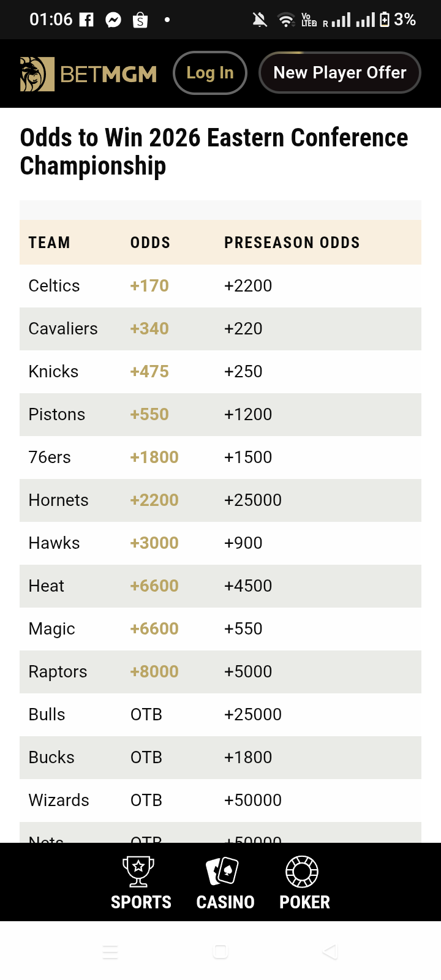441x980 pixels.
Task: Open the Android recent apps menu
Action: coord(110,952)
